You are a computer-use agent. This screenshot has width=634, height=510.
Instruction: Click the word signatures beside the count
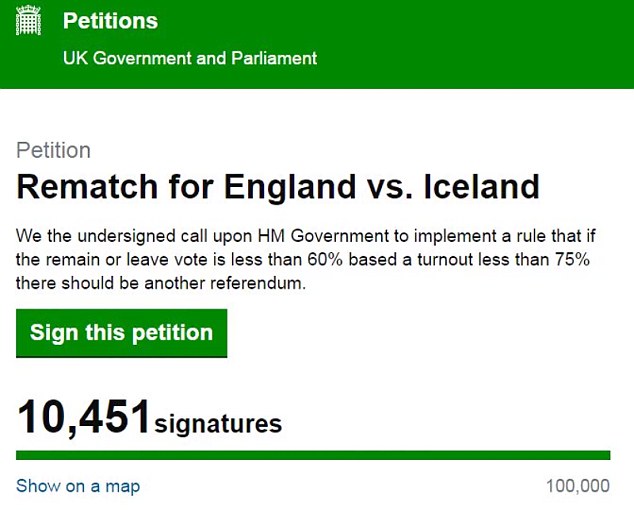[218, 424]
